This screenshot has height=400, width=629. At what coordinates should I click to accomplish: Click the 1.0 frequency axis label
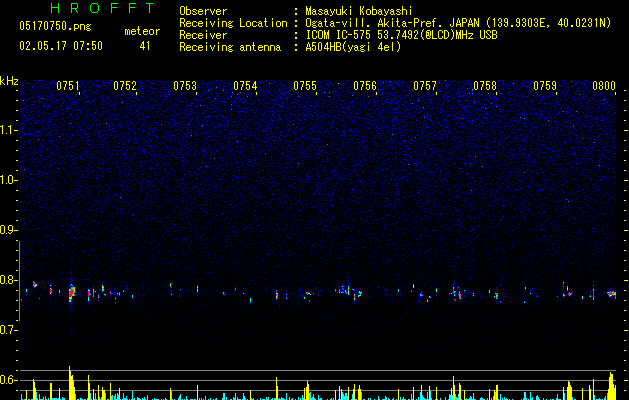[9, 180]
